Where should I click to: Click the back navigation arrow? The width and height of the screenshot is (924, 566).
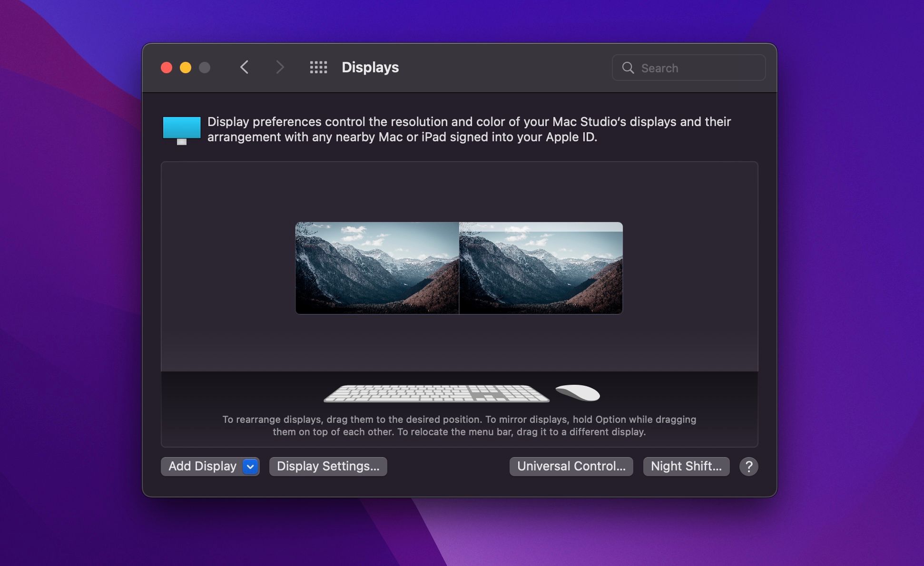(244, 67)
